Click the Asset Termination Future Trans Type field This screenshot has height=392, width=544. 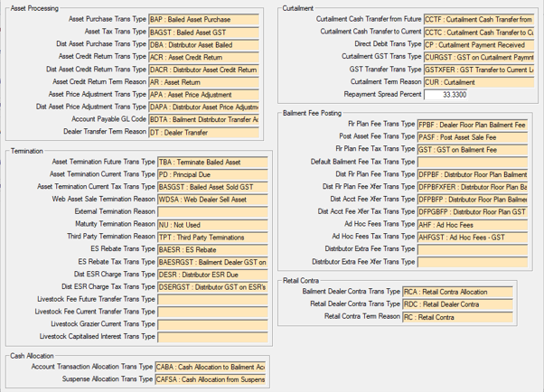tap(212, 162)
